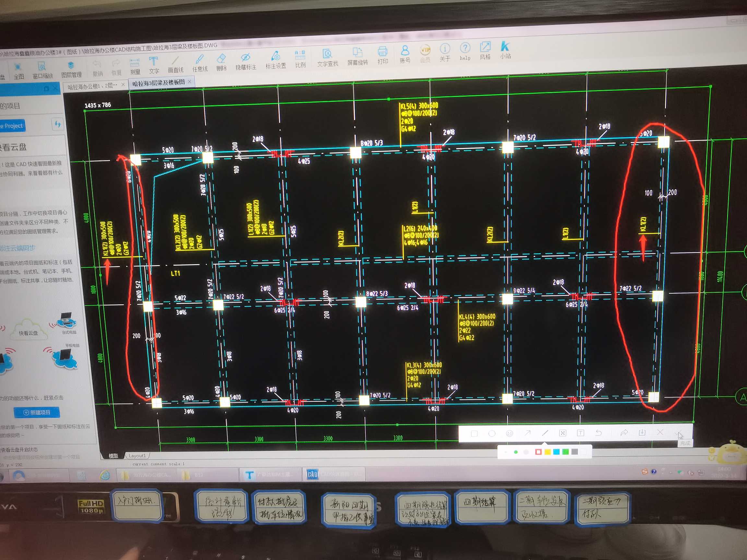
Task: Click the Sogou input tray icon
Action: point(645,472)
